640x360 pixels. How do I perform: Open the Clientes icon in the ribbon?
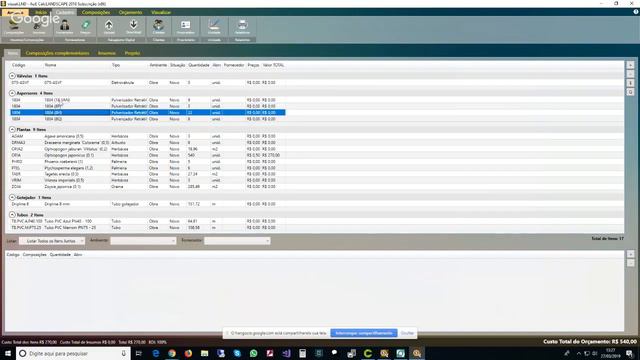tap(158, 27)
